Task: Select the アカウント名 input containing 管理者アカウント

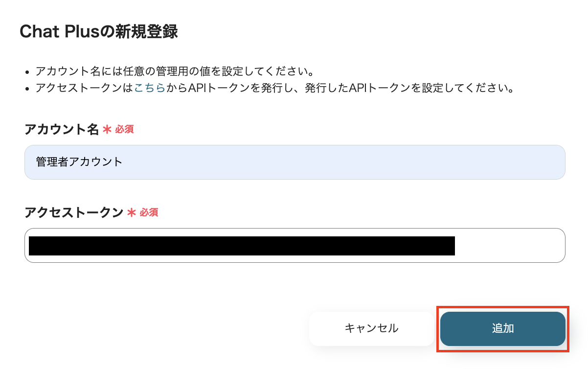Action: (294, 162)
